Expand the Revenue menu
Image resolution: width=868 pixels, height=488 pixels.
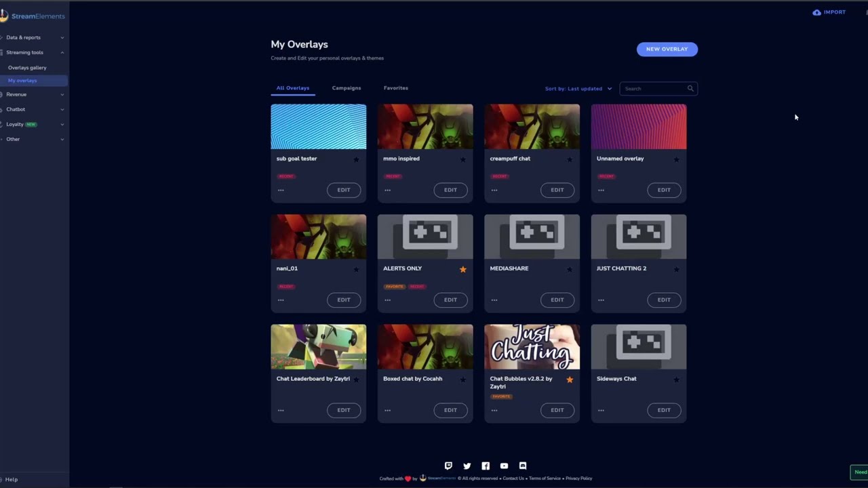click(x=33, y=94)
